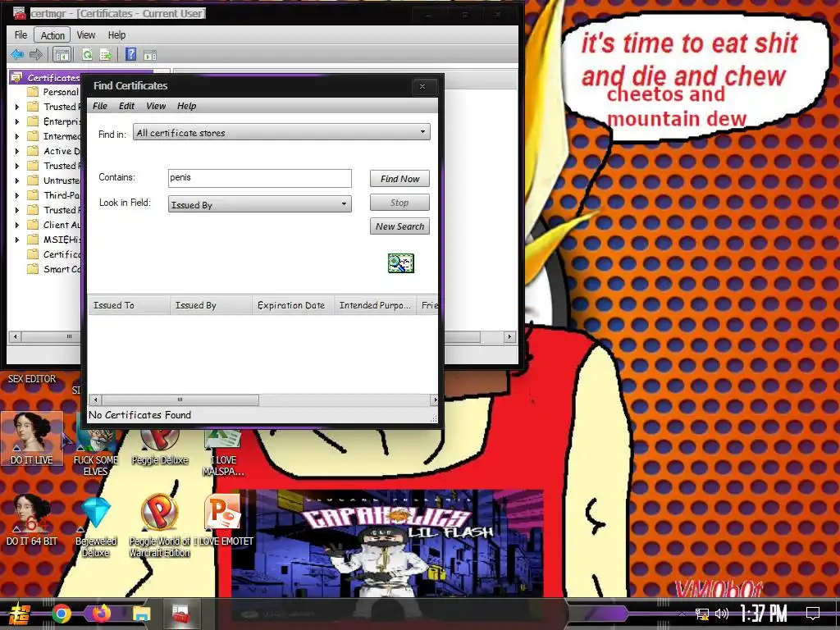Viewport: 840px width, 630px height.
Task: Open certmgr Action menu
Action: click(52, 35)
